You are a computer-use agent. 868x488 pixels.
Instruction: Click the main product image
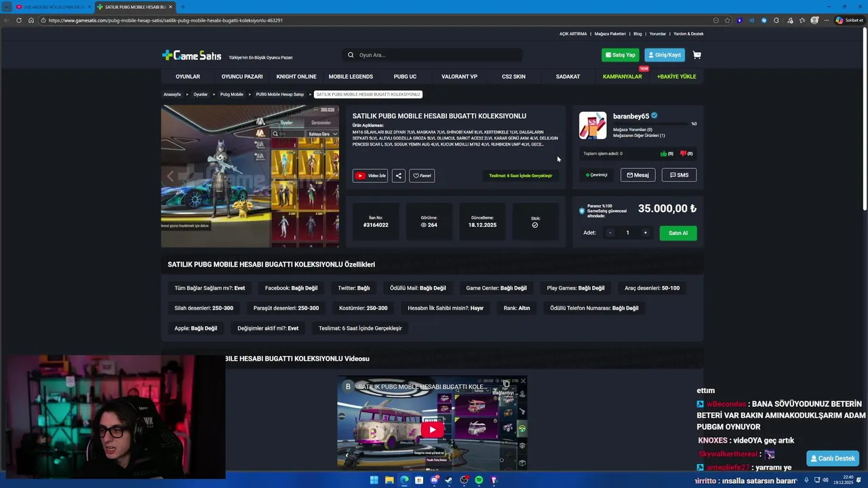pyautogui.click(x=250, y=176)
